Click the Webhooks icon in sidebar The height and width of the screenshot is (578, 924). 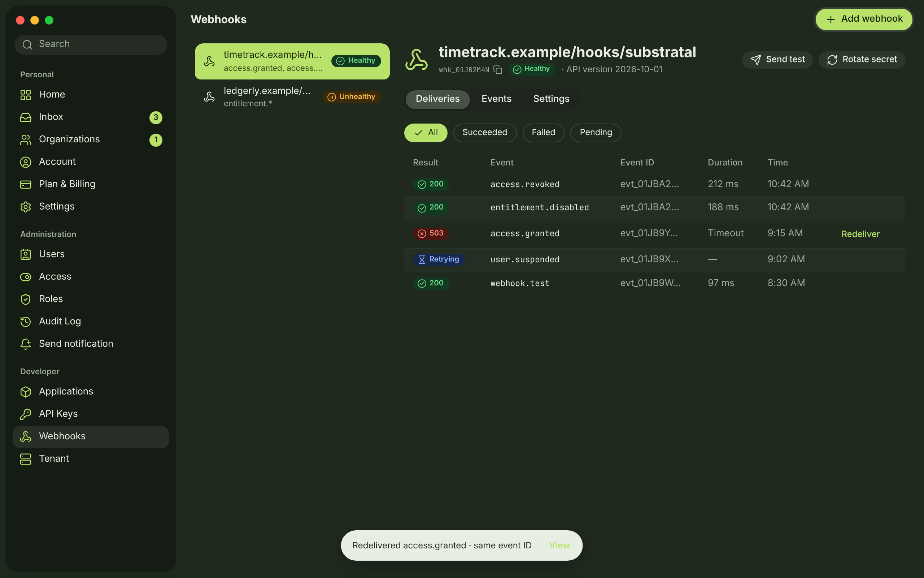[26, 436]
